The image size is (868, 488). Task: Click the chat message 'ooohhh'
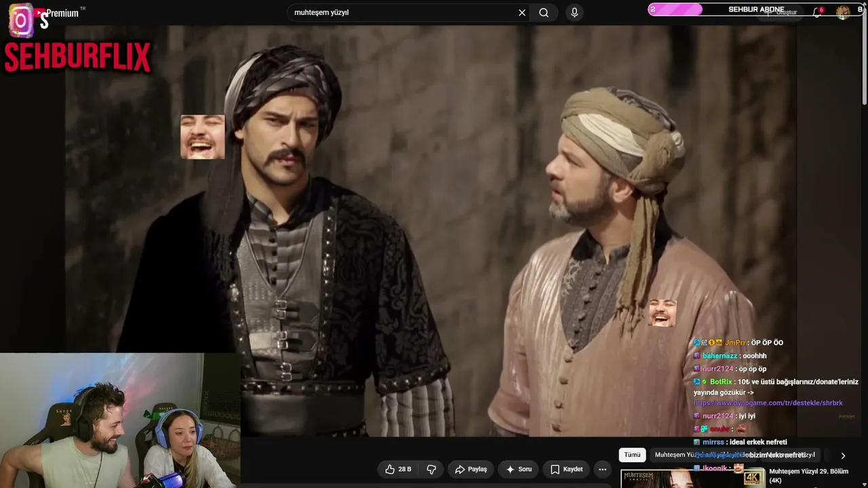point(755,356)
